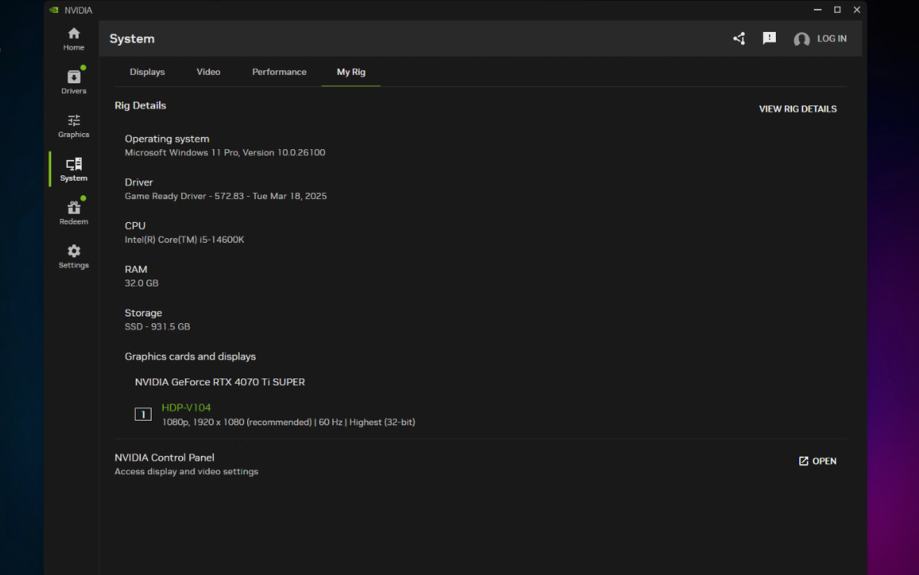
Task: Click NVIDIA GeForce RTX 4070 Ti SUPER text
Action: [220, 382]
